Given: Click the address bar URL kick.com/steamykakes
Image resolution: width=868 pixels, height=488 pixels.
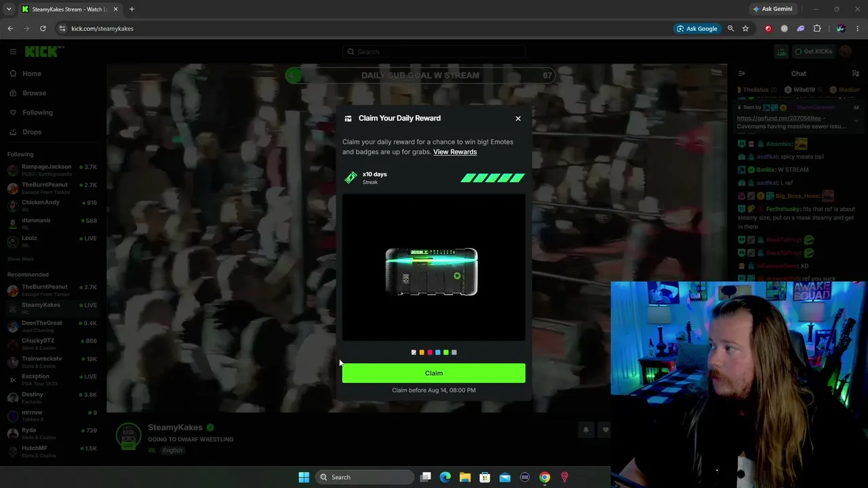Looking at the screenshot, I should tap(102, 28).
